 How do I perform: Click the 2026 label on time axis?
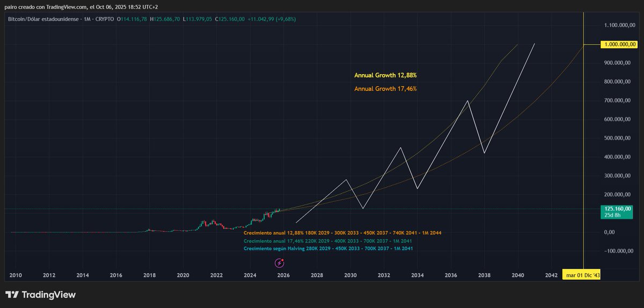pyautogui.click(x=283, y=275)
